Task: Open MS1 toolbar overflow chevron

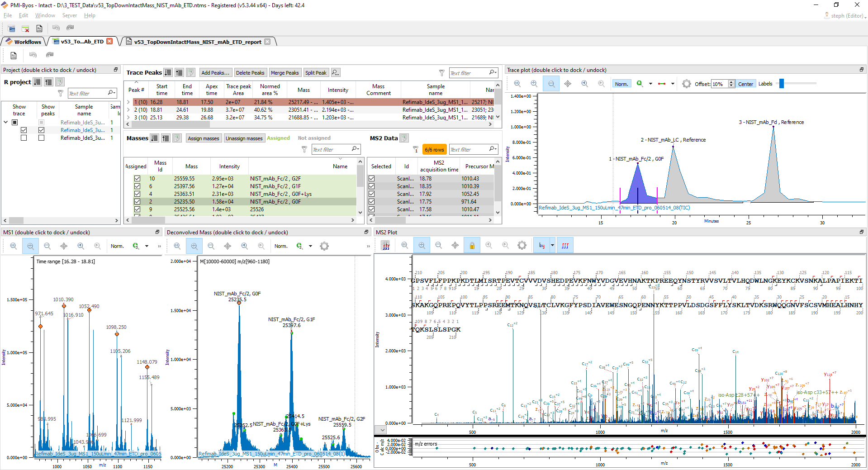Action: (x=159, y=246)
